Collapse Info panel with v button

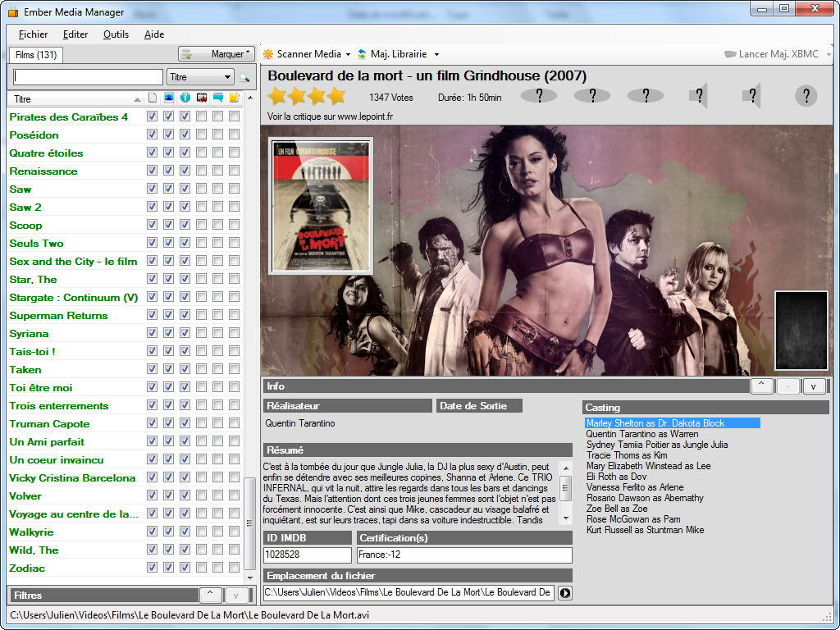[813, 386]
